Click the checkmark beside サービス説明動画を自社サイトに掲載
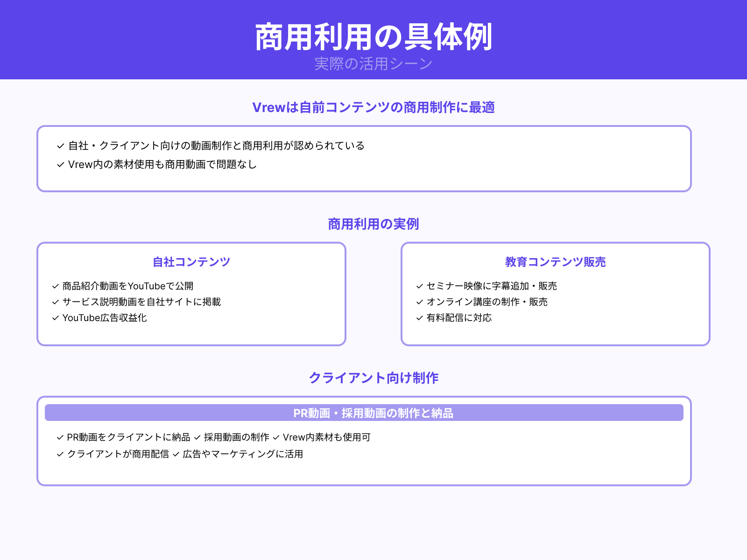The width and height of the screenshot is (747, 560). click(55, 302)
